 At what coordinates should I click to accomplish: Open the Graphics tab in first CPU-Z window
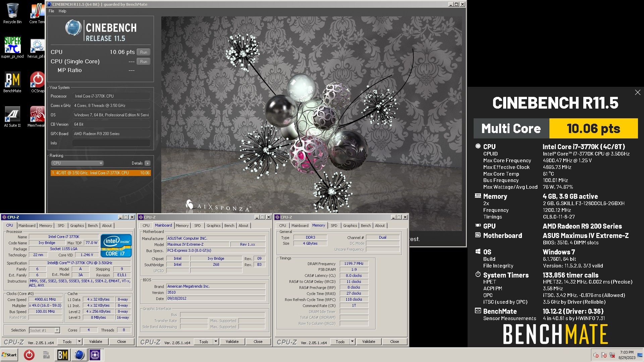(77, 226)
